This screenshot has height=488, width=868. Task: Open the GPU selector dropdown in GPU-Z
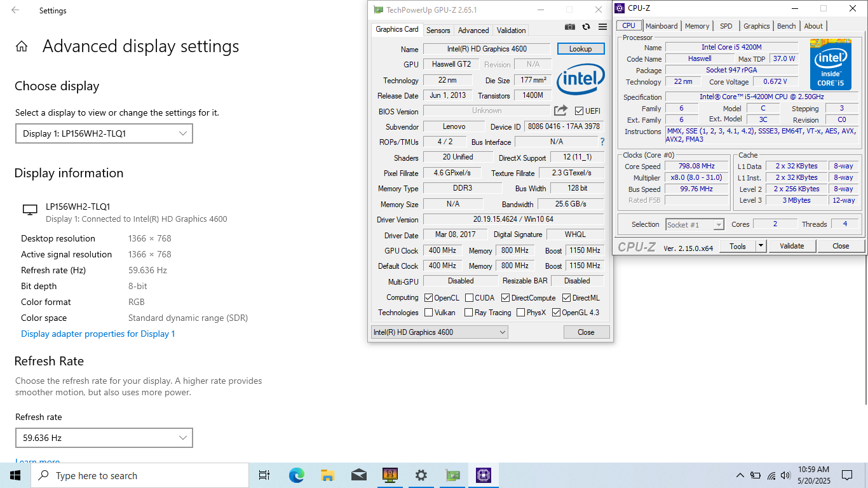tap(439, 332)
